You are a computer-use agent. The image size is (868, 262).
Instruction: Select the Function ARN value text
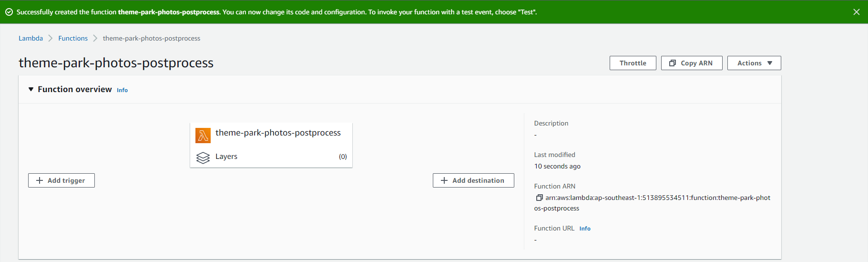click(652, 203)
